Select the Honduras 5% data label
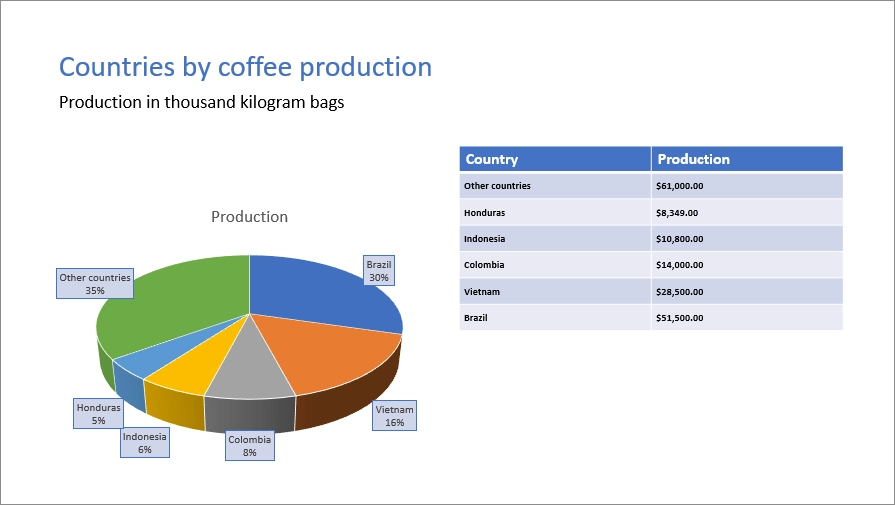This screenshot has height=505, width=895. (98, 414)
